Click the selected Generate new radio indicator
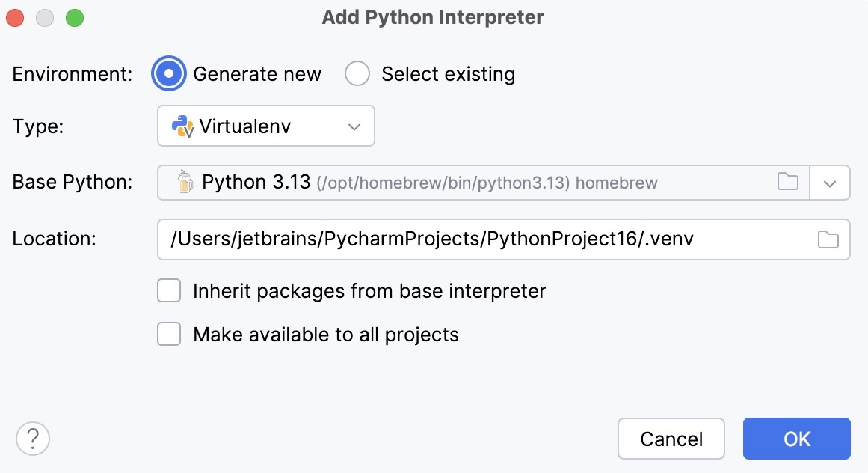 click(169, 73)
